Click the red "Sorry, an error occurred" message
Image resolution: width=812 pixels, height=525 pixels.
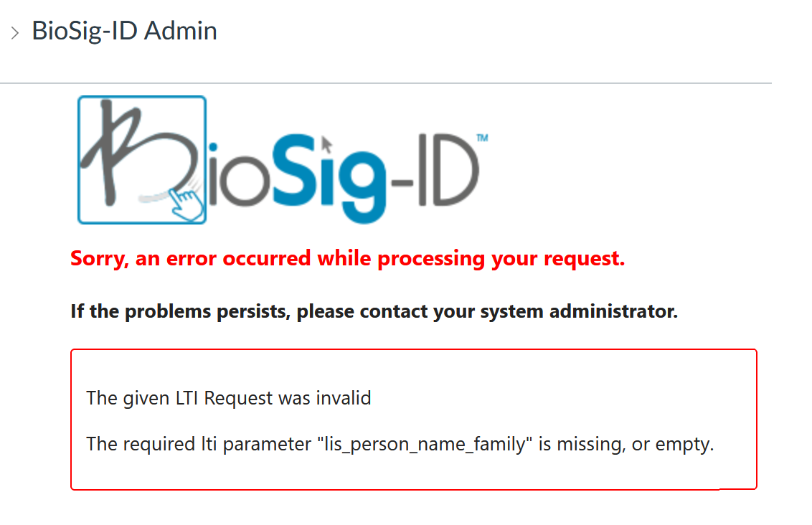click(347, 258)
